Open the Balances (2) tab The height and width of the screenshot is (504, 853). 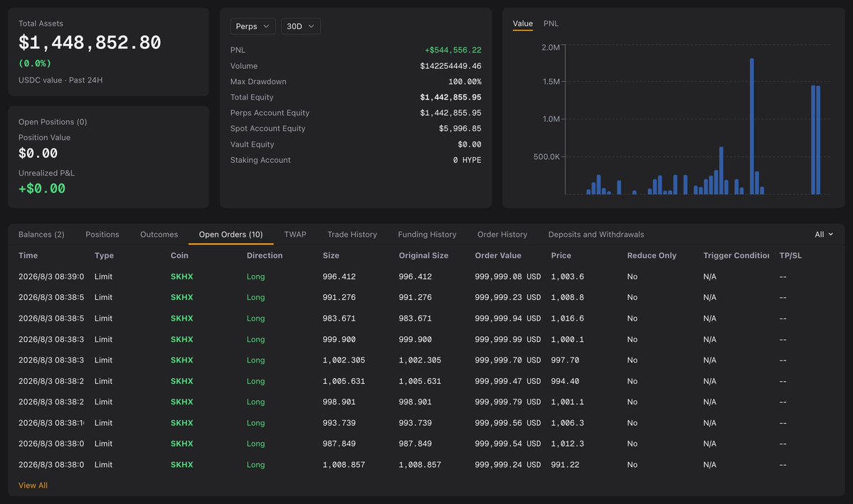[41, 235]
